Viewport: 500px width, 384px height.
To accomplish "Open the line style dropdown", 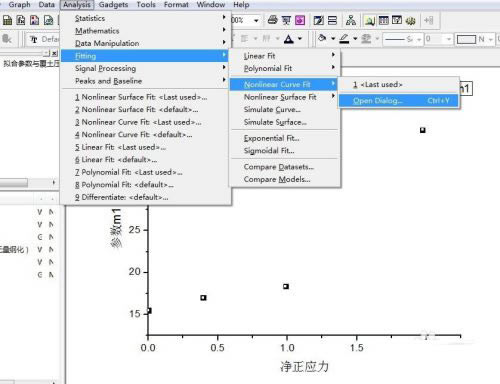I will click(x=402, y=39).
